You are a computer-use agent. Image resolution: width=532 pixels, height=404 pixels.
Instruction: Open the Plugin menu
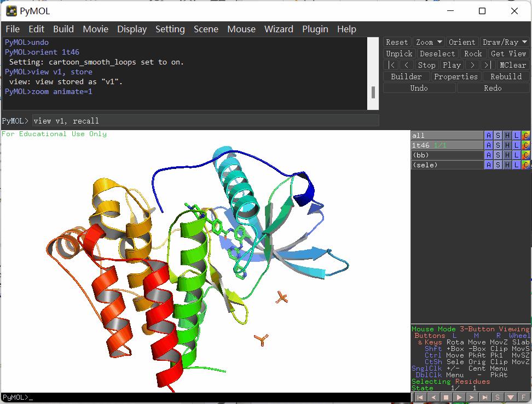(x=315, y=29)
